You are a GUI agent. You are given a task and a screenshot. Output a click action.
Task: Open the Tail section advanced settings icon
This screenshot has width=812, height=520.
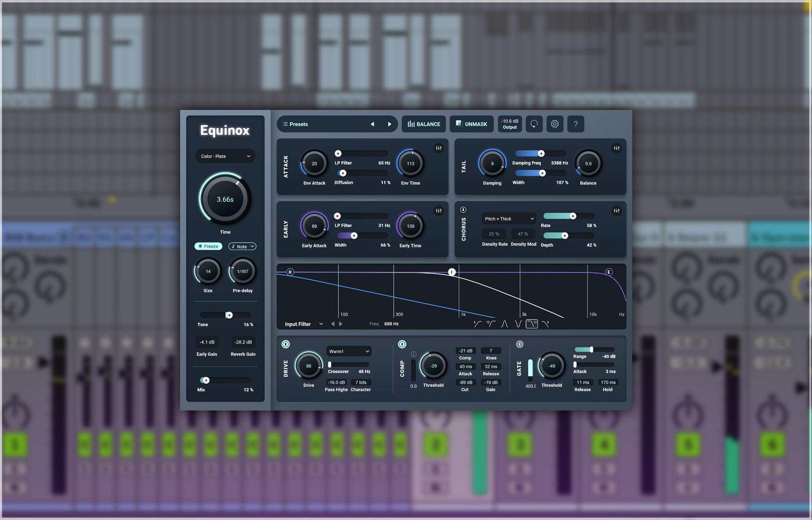click(x=617, y=148)
